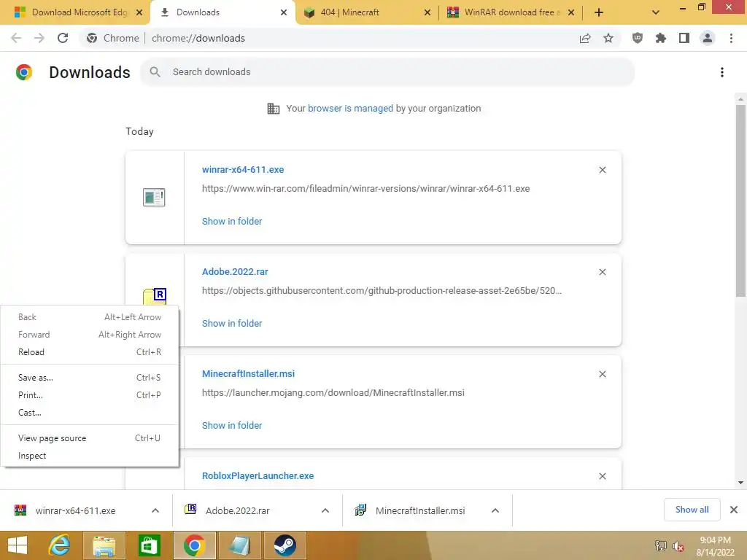The width and height of the screenshot is (747, 560).
Task: Bookmark this tab with the star icon
Action: [x=608, y=38]
